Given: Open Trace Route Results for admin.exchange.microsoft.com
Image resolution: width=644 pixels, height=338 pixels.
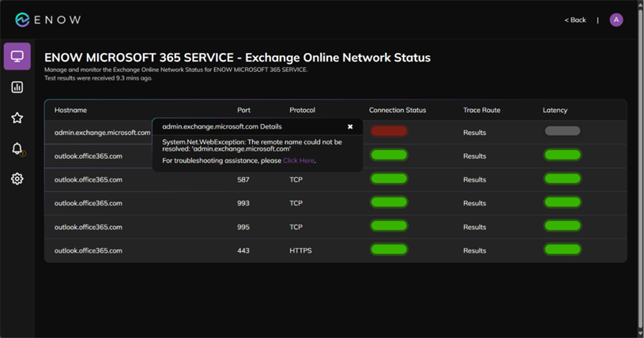Looking at the screenshot, I should (x=474, y=132).
